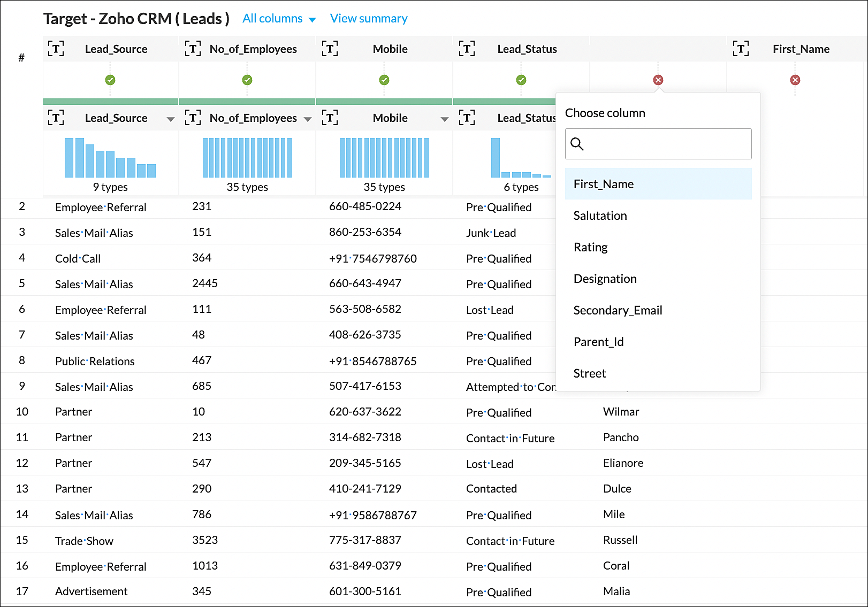Click the search magnifier icon in Choose column
The height and width of the screenshot is (607, 868).
(577, 144)
